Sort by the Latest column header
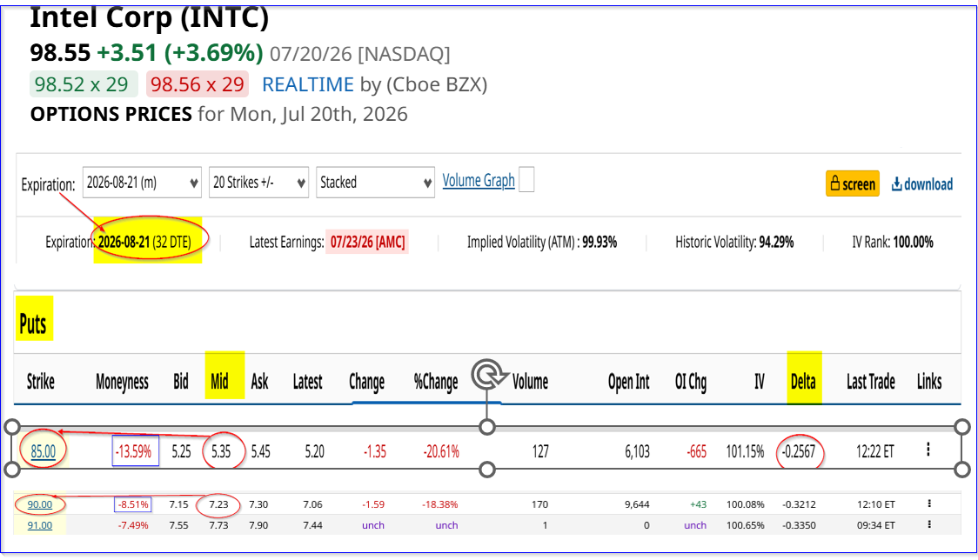Image resolution: width=978 pixels, height=560 pixels. (x=307, y=381)
